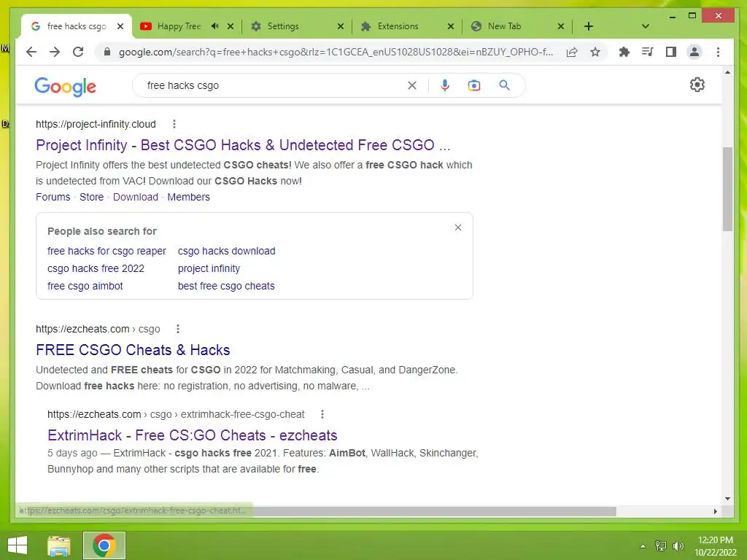
Task: Open the Chrome profile avatar menu
Action: (694, 52)
